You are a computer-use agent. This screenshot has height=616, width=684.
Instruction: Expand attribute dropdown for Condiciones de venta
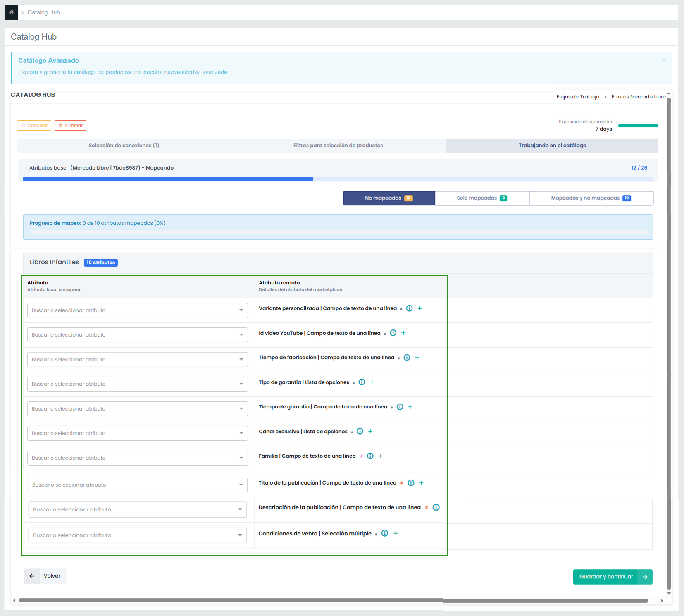click(137, 535)
